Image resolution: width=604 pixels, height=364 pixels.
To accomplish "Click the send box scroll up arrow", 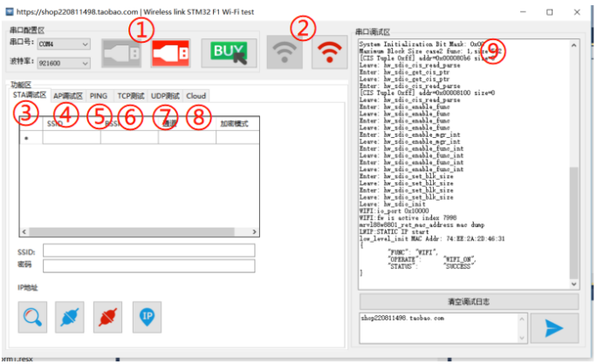I will pyautogui.click(x=522, y=319).
